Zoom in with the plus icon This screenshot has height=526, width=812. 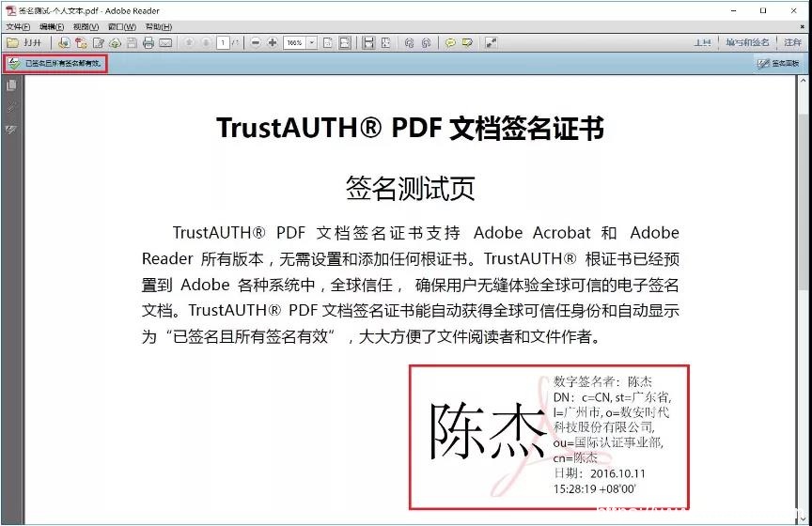tap(273, 43)
